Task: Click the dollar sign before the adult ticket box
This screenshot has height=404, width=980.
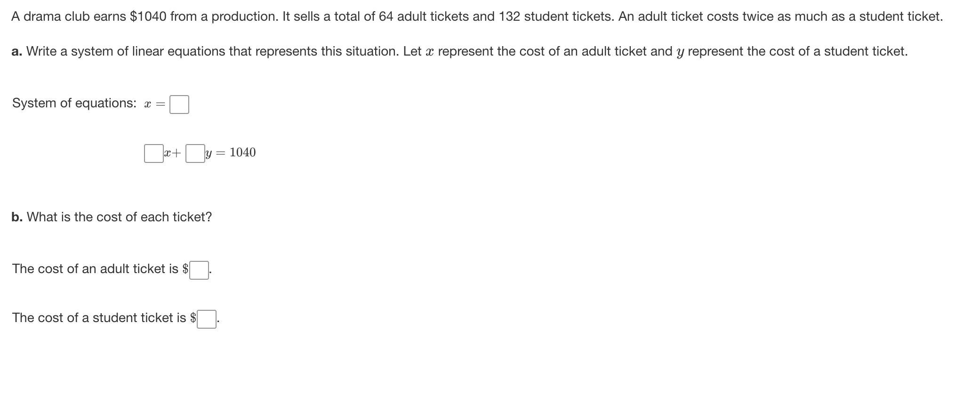Action: 185,269
